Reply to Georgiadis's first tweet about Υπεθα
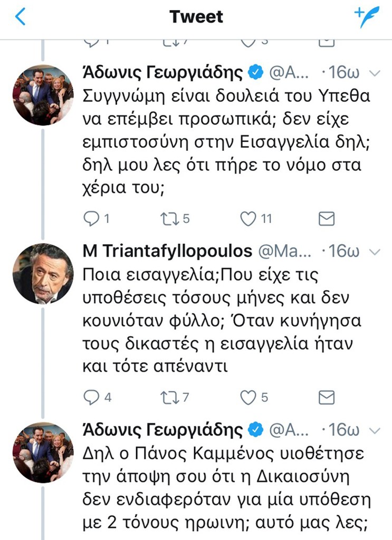The height and width of the screenshot is (540, 392). [92, 218]
